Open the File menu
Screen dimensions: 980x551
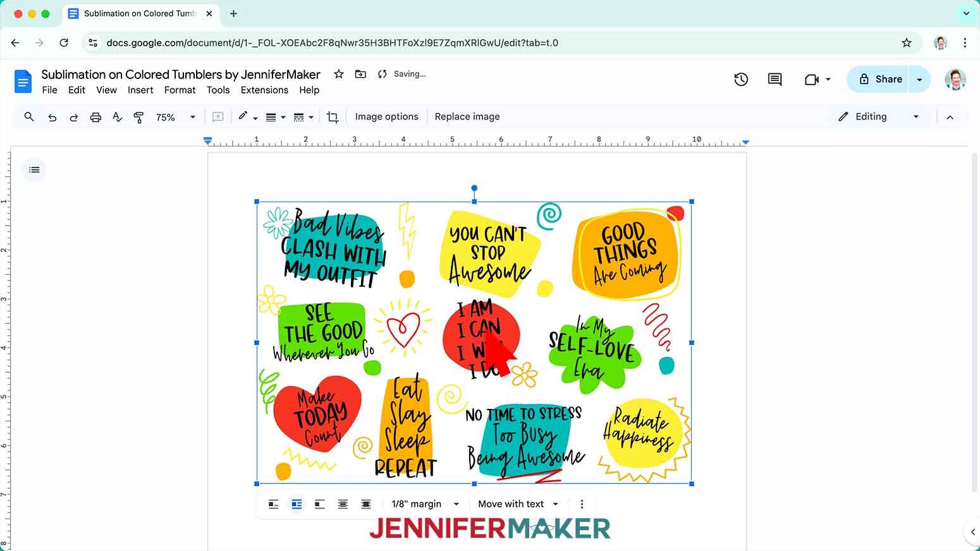(49, 90)
